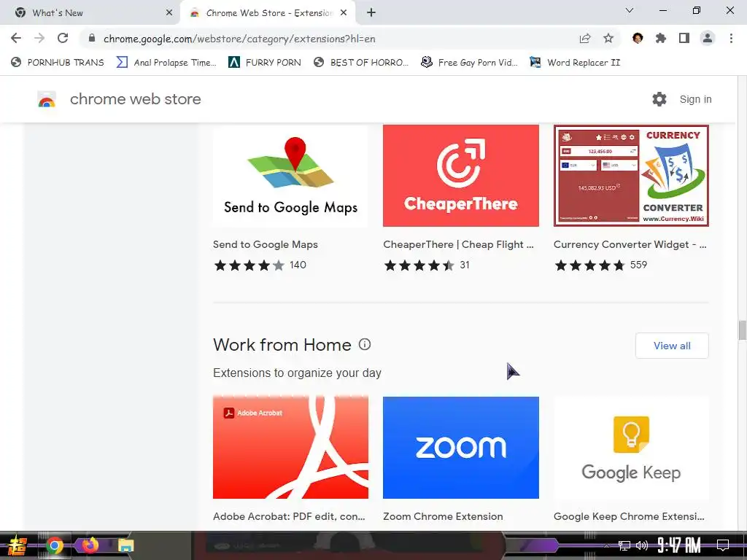Image resolution: width=747 pixels, height=560 pixels.
Task: Open CheaperThere Cheap Flight title link
Action: [x=458, y=244]
